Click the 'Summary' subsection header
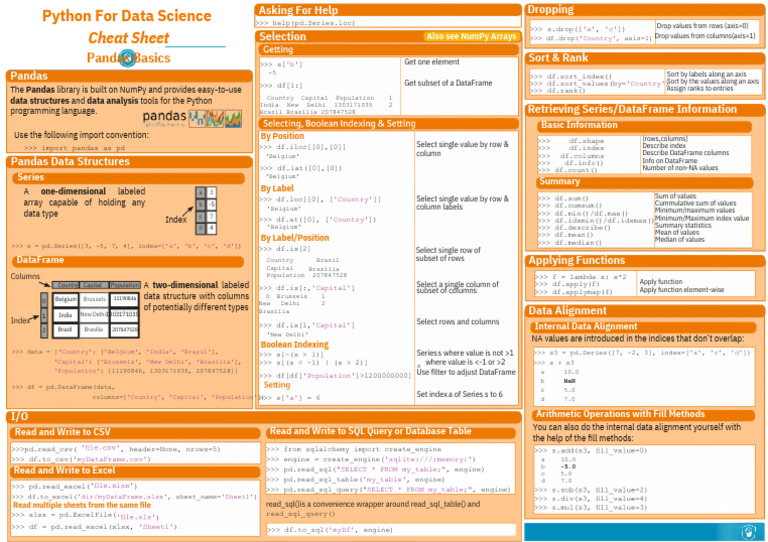This screenshot has height=542, width=768. coord(559,182)
